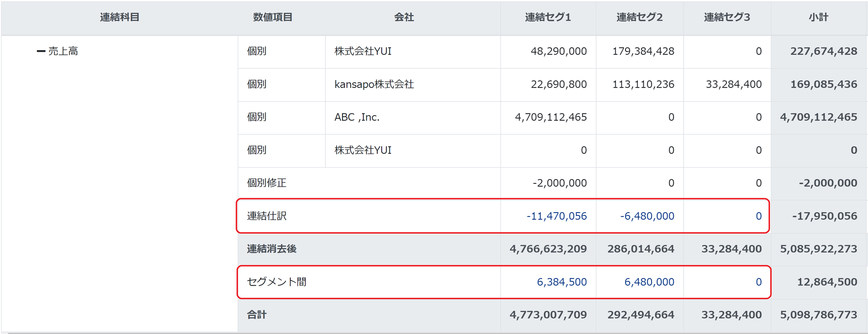Click the 小計 column header
Screen dimensions: 868x334
[818, 17]
